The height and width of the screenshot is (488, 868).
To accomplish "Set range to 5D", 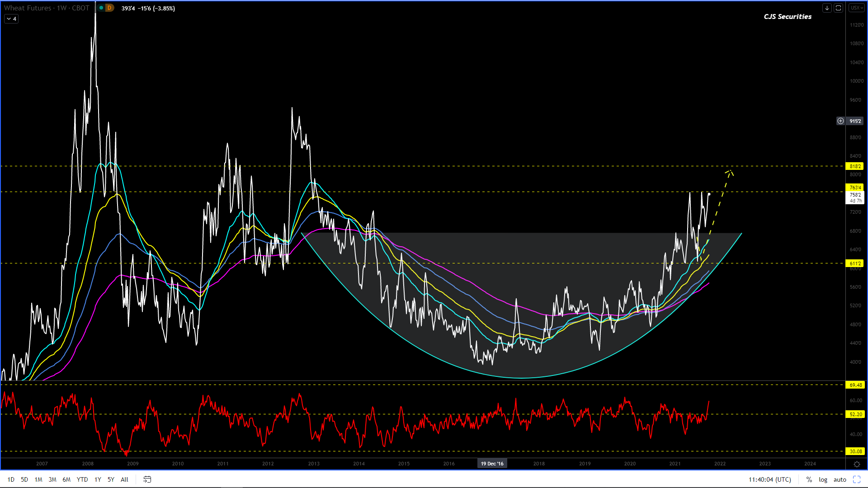I will click(24, 479).
